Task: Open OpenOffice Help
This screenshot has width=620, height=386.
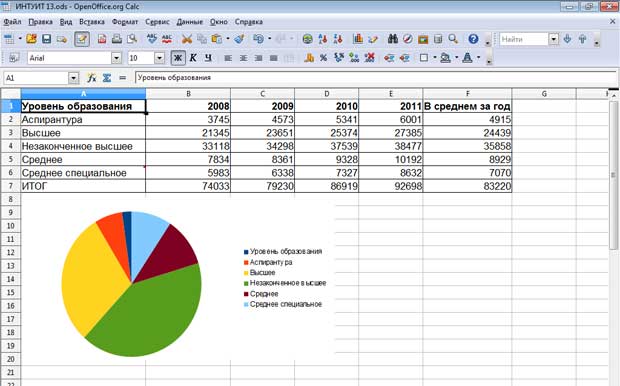Action: 473,39
